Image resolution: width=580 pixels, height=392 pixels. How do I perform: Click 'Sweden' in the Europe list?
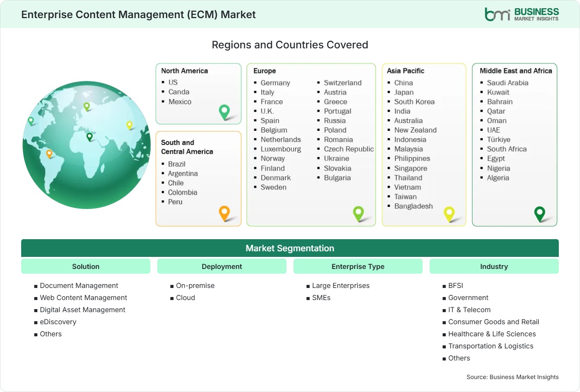(x=274, y=187)
